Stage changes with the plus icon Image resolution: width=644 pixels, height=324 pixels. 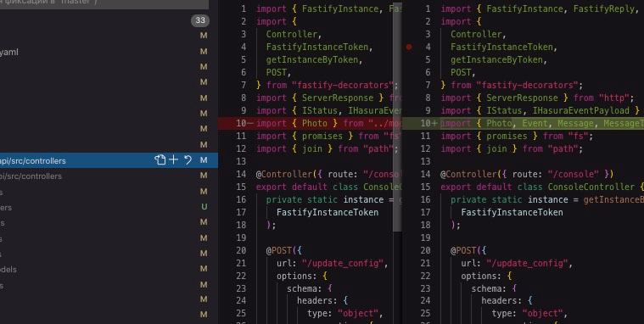pyautogui.click(x=174, y=160)
